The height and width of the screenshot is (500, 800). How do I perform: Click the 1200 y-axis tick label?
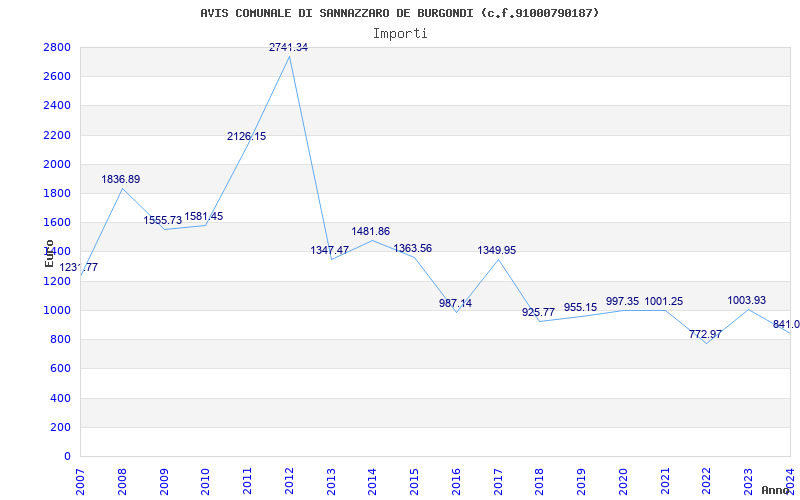57,281
